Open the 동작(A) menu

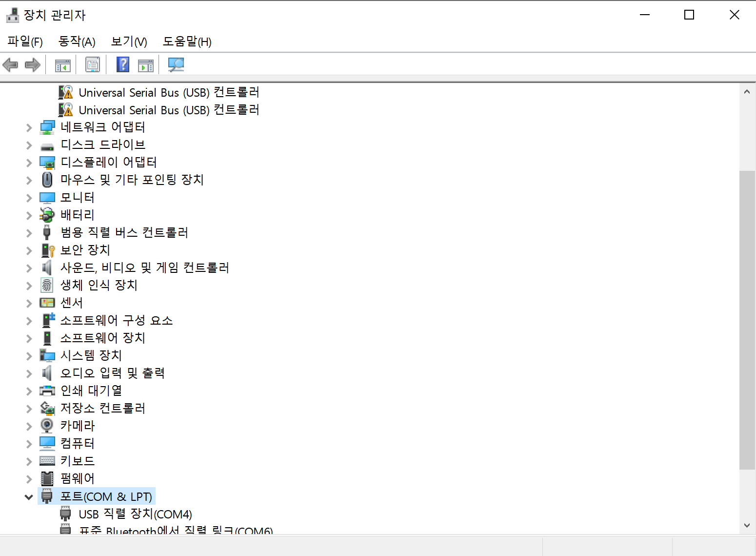coord(77,42)
